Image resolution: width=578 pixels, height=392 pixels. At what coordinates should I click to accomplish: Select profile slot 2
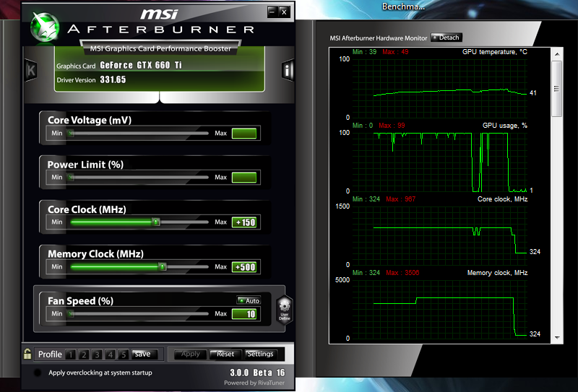pos(84,354)
